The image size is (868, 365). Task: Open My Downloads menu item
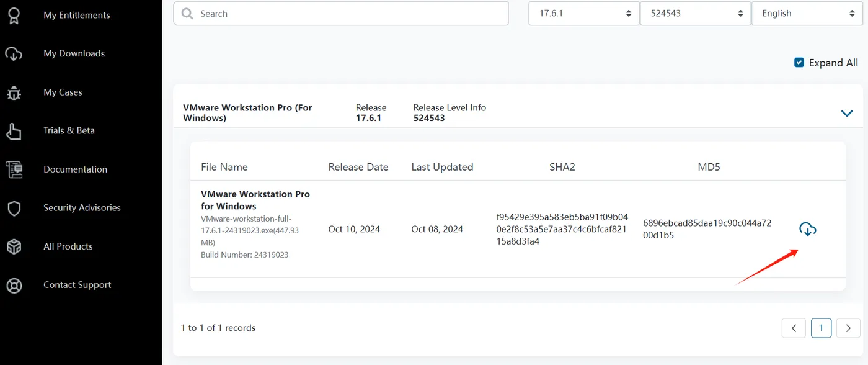pyautogui.click(x=74, y=54)
